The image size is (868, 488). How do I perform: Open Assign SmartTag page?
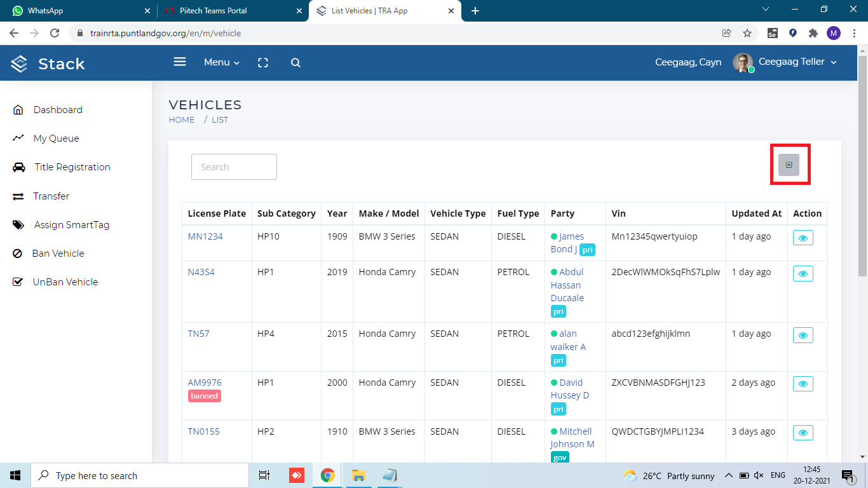(x=72, y=224)
